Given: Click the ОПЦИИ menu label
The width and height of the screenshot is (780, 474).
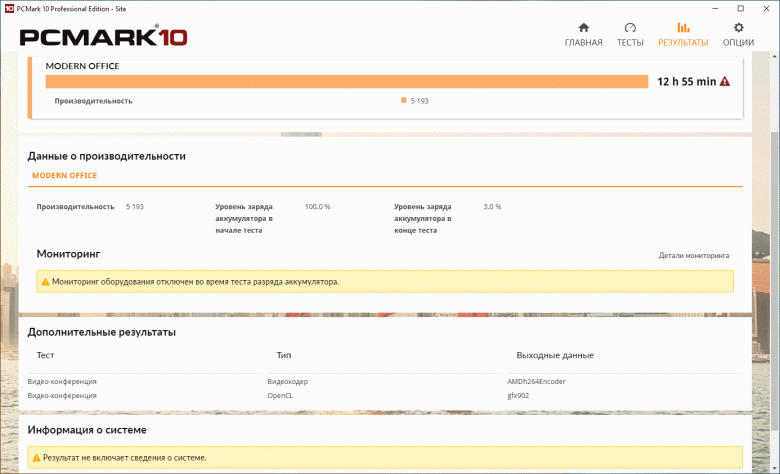Looking at the screenshot, I should point(738,43).
